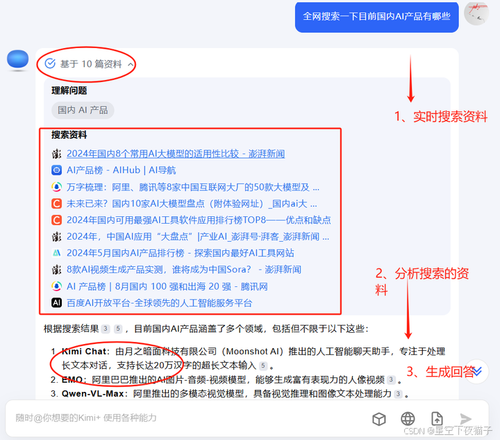Open link 2024年国内可用最强AI工具软件应用排行榜TOP8
The width and height of the screenshot is (500, 440).
click(199, 220)
